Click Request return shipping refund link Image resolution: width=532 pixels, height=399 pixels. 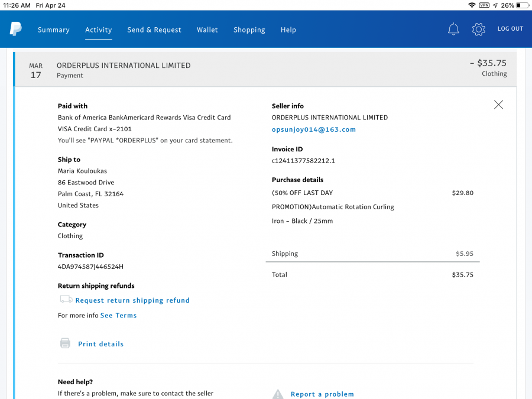[132, 300]
